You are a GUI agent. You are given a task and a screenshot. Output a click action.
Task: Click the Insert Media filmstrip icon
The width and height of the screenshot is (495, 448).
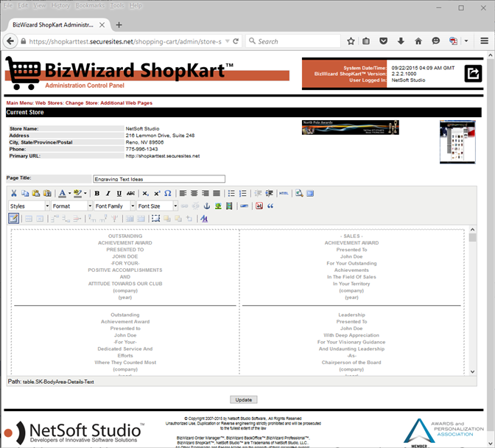point(229,206)
